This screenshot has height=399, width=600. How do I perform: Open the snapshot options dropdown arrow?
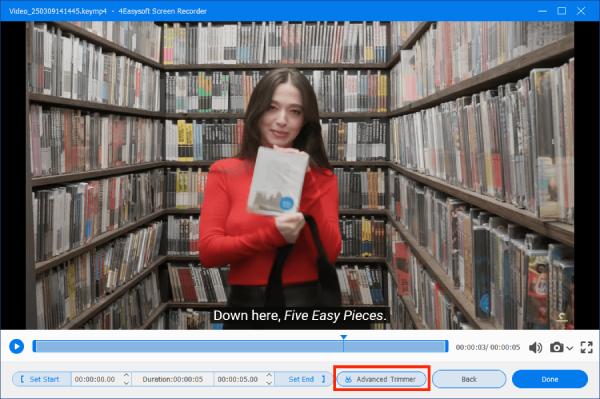pos(570,348)
